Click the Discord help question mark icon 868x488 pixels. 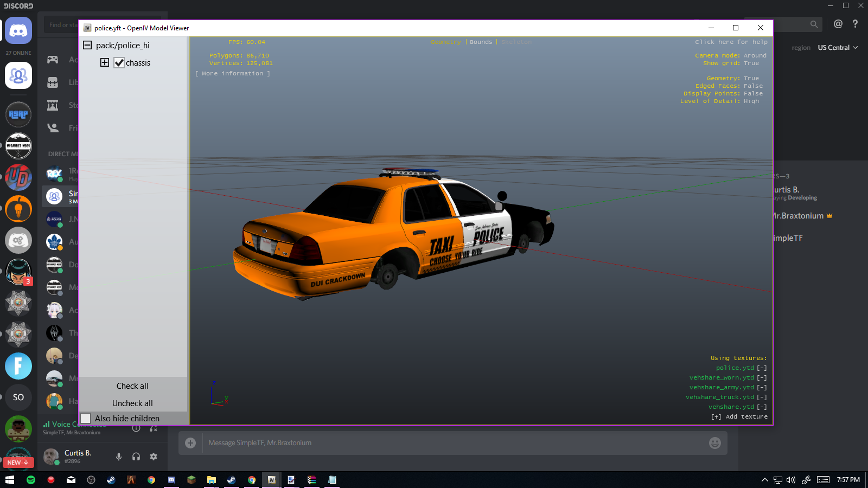click(856, 24)
